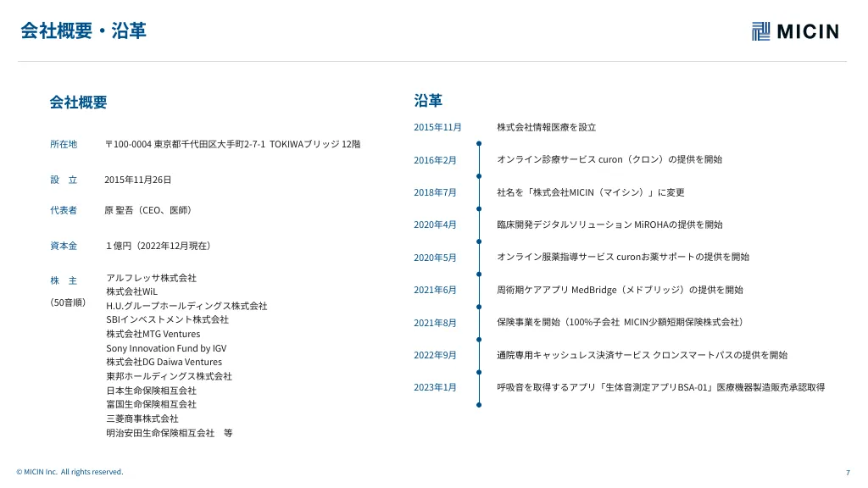Click the timeline date 2016年2月

(435, 160)
